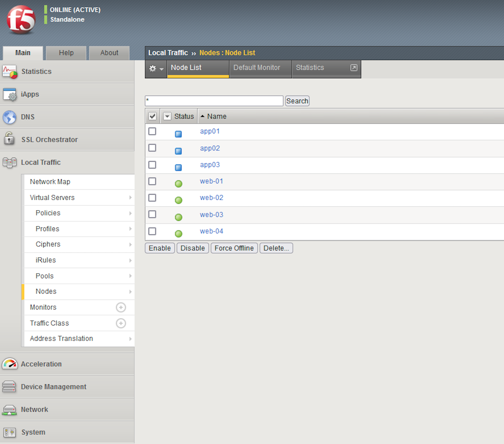
Task: Tick the web-02 node checkbox
Action: point(152,198)
